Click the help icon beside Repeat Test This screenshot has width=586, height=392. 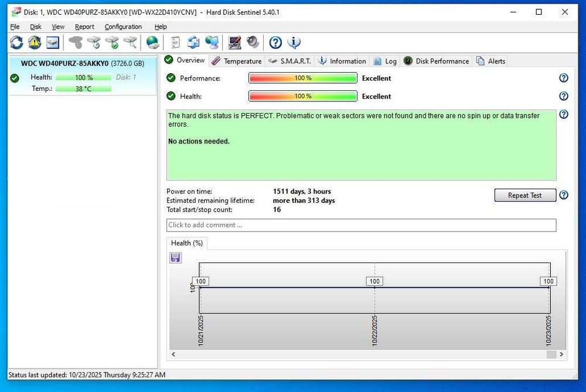564,195
